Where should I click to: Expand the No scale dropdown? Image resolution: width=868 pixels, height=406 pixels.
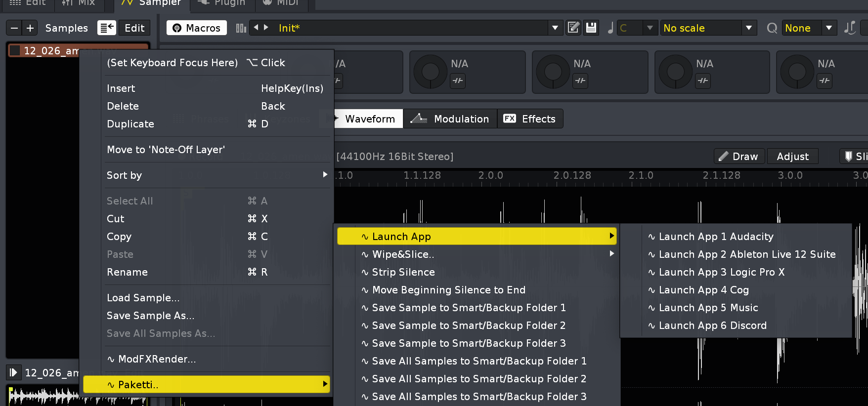[x=749, y=28]
